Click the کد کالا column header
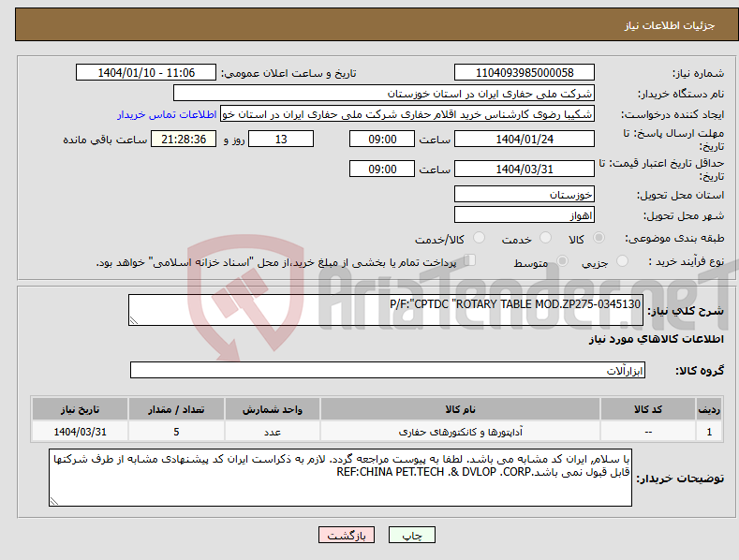 click(648, 409)
